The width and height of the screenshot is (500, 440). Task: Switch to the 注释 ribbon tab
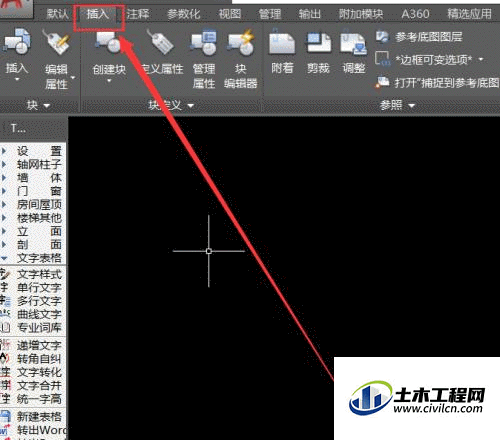(x=137, y=14)
